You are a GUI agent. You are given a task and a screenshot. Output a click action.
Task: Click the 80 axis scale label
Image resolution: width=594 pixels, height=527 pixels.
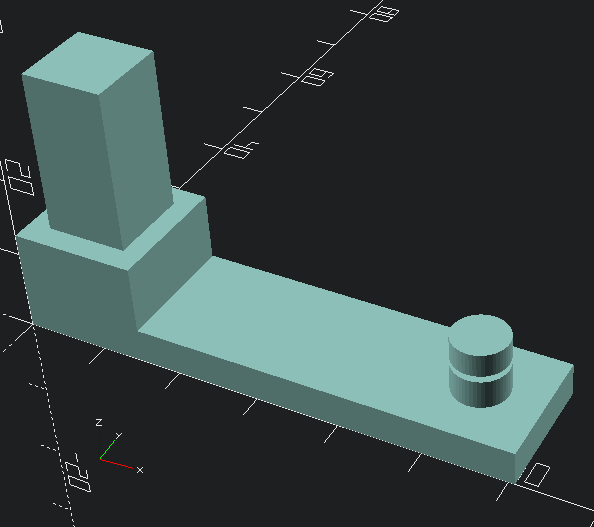coord(383,14)
